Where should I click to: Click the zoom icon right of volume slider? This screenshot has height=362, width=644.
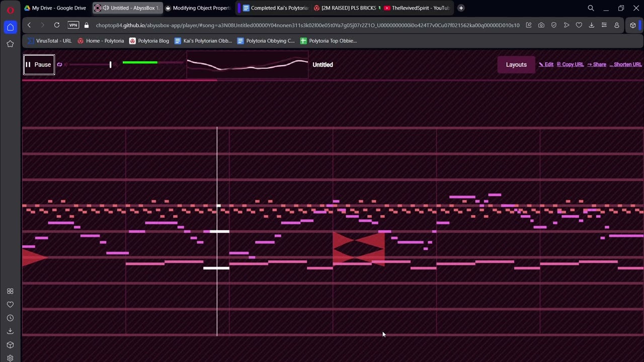(115, 64)
